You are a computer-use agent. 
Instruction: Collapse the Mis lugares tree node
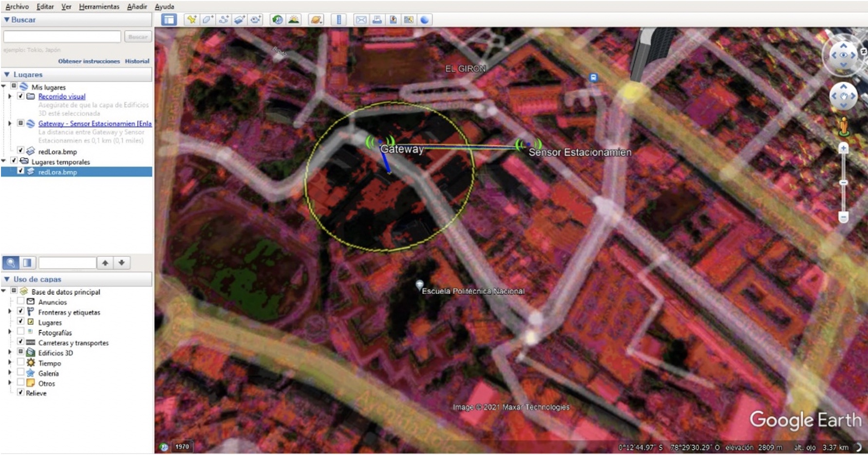pos(4,87)
